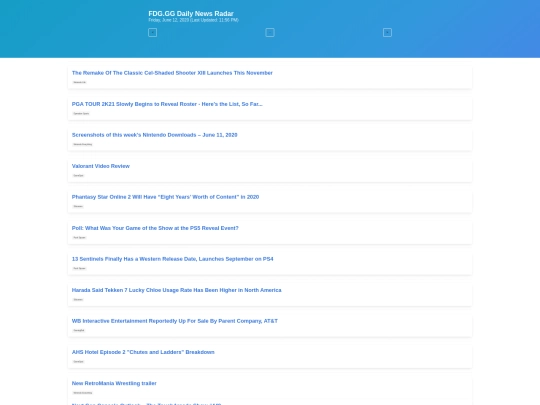Open the New RetroMania Wrestling trailer link
This screenshot has width=540, height=405.
click(x=114, y=383)
